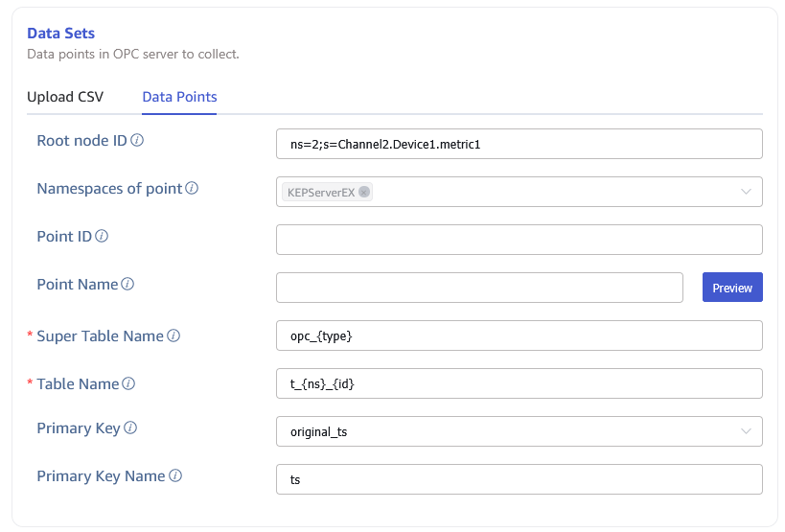Click info icon next to Primary Key
785x532 pixels.
pos(130,428)
